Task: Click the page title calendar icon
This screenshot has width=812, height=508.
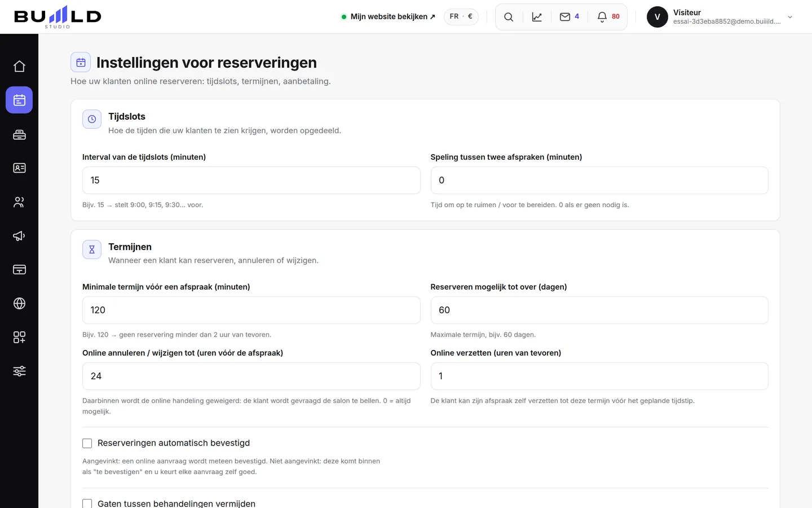Action: click(x=81, y=62)
